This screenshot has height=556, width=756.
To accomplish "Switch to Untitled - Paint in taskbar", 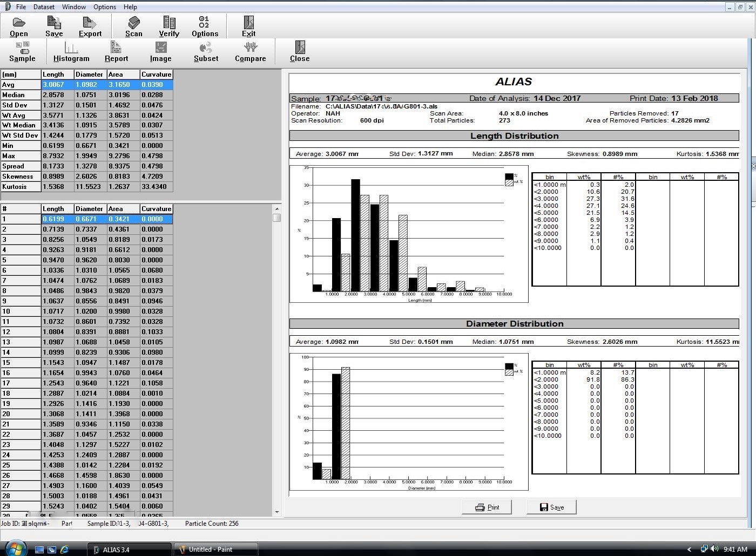I will coord(215,550).
